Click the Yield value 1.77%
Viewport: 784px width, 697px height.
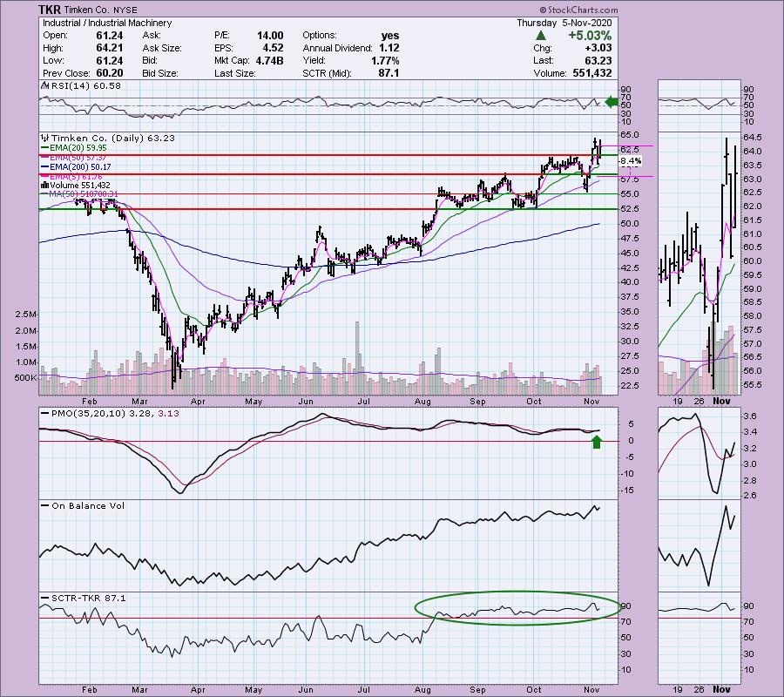pos(385,60)
